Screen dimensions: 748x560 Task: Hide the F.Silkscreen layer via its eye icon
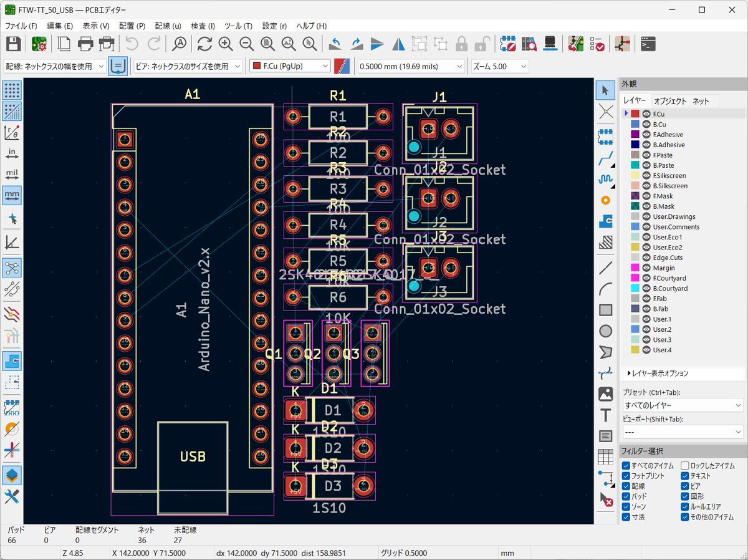646,176
